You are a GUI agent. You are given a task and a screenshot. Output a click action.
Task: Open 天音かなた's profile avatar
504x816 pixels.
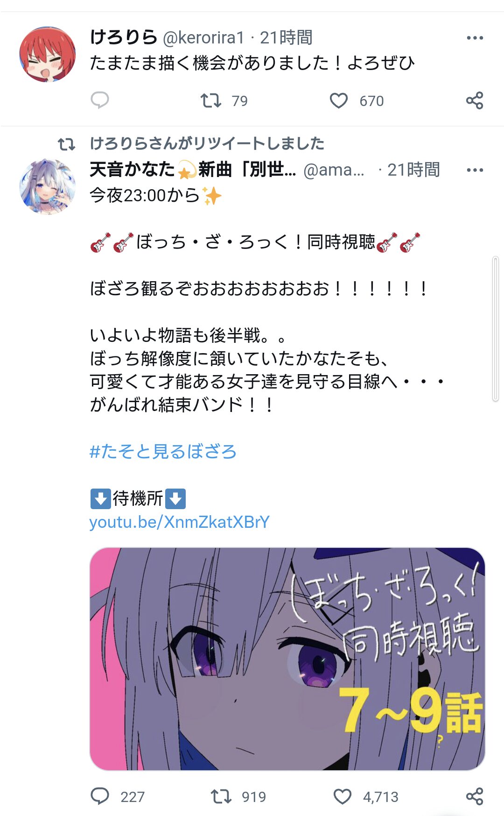pyautogui.click(x=47, y=187)
